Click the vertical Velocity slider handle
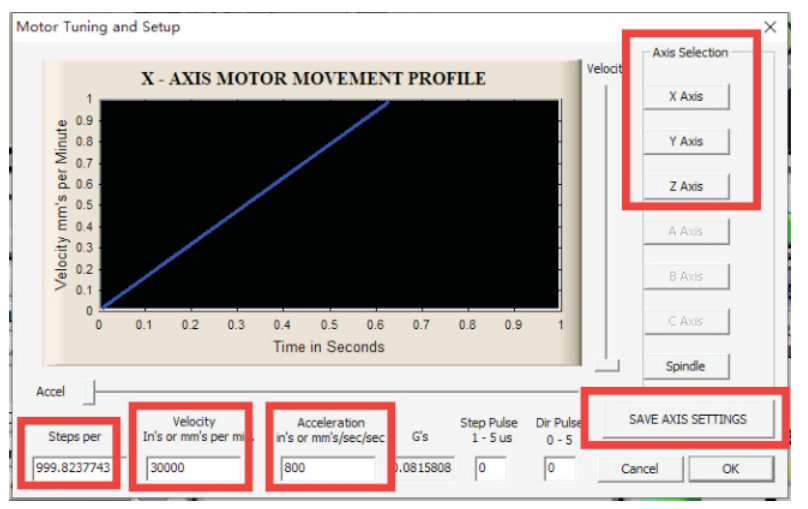 pyautogui.click(x=604, y=365)
